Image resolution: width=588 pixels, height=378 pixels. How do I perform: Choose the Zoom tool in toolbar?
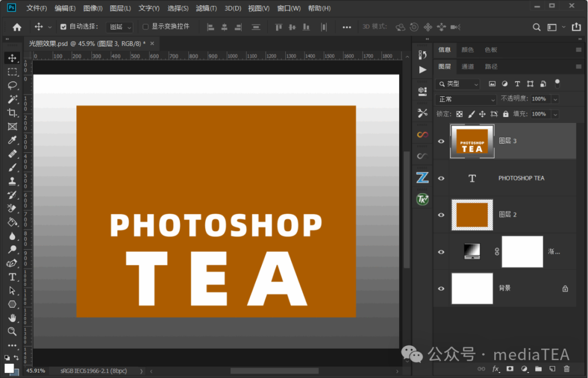pos(13,332)
